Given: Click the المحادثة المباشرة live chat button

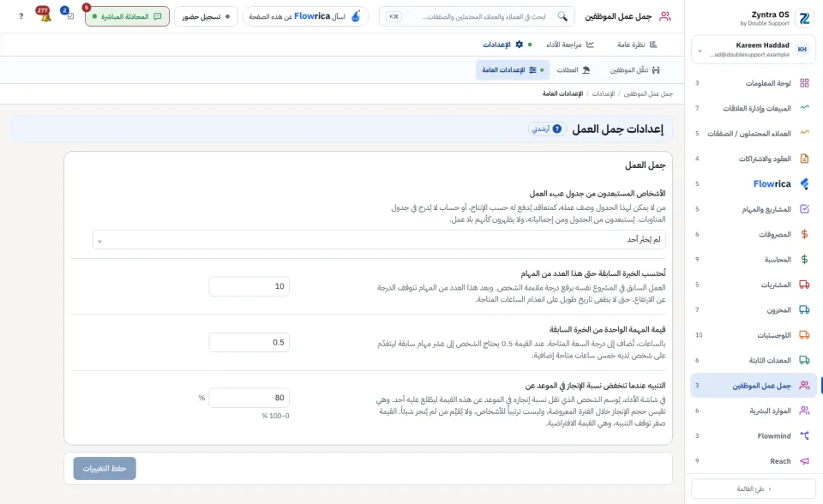Looking at the screenshot, I should tap(127, 16).
